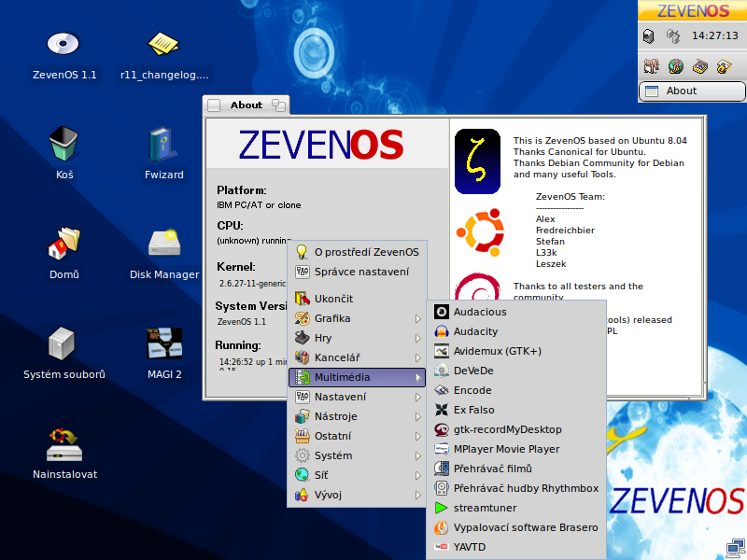Expand the Síť submenu arrow
The width and height of the screenshot is (747, 560).
point(417,475)
